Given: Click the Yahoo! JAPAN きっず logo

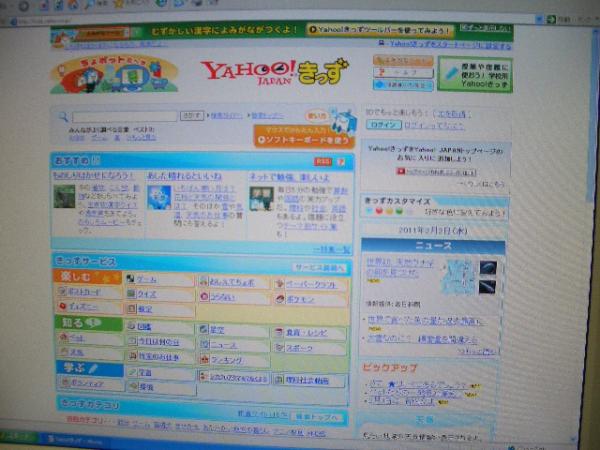Looking at the screenshot, I should tap(274, 71).
